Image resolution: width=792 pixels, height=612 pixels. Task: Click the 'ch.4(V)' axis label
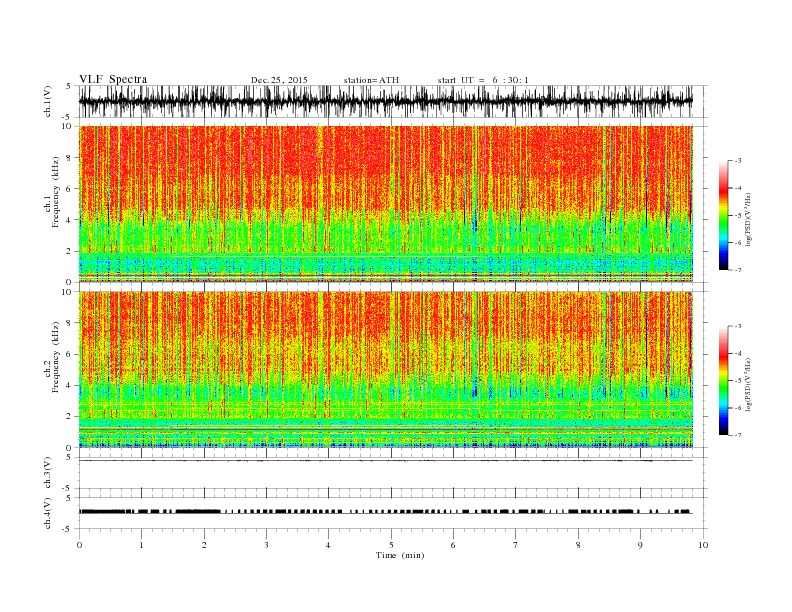pyautogui.click(x=47, y=513)
